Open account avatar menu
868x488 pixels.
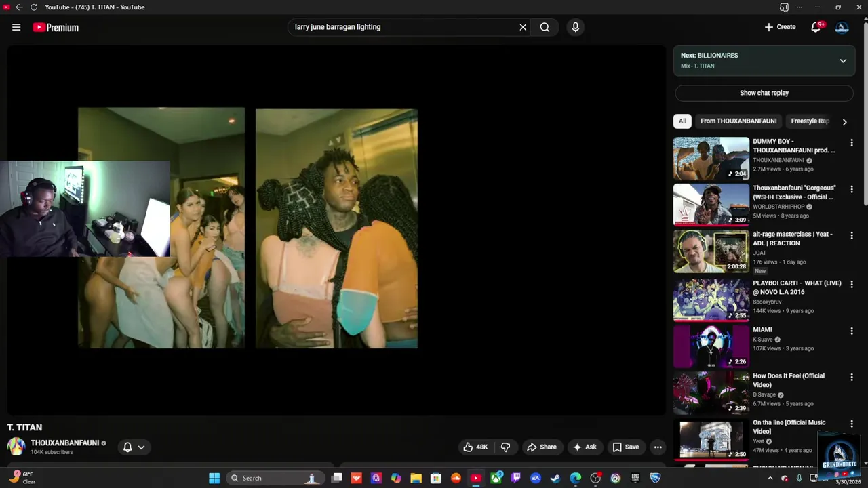tap(842, 27)
